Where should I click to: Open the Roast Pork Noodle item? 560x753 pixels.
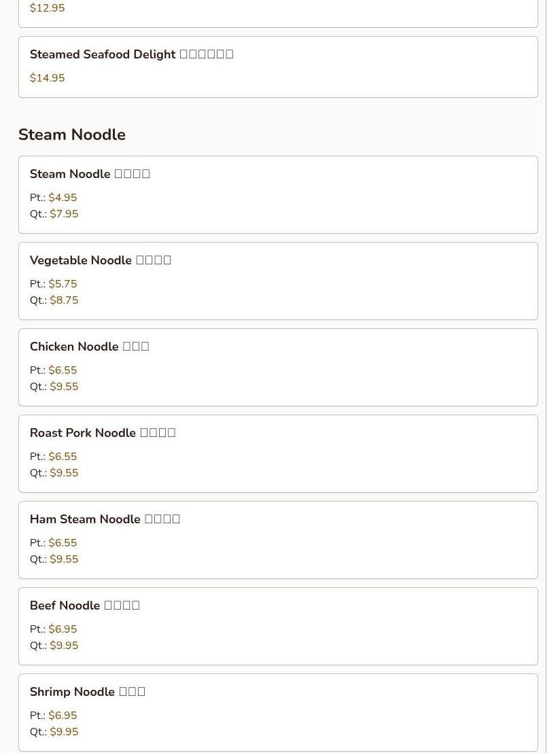pyautogui.click(x=103, y=433)
